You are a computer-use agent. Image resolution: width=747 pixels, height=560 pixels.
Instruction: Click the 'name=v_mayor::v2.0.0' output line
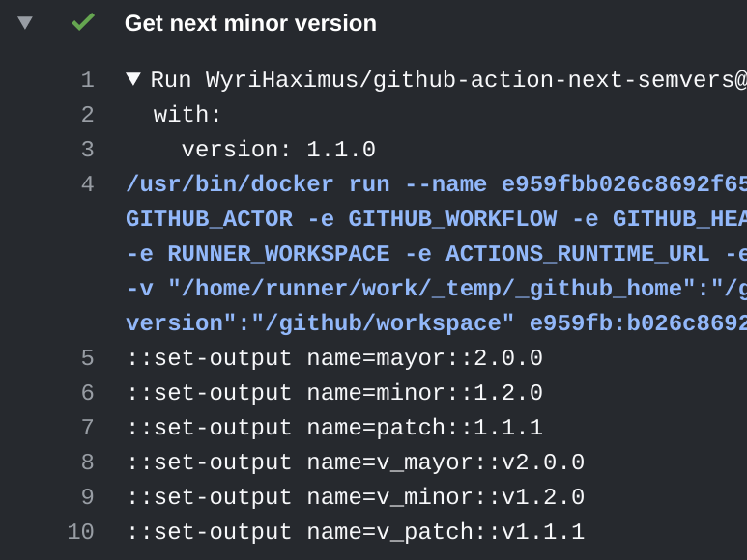click(356, 462)
